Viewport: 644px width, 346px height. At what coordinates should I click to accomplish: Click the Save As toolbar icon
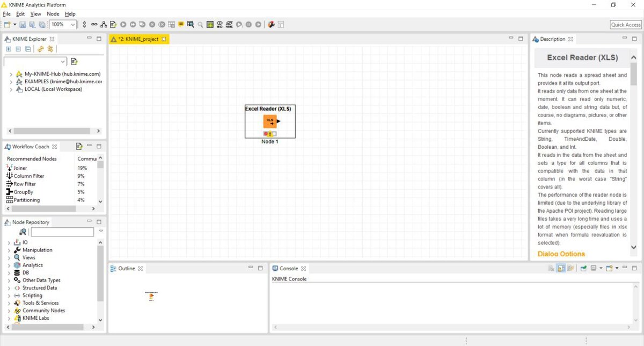(x=32, y=24)
